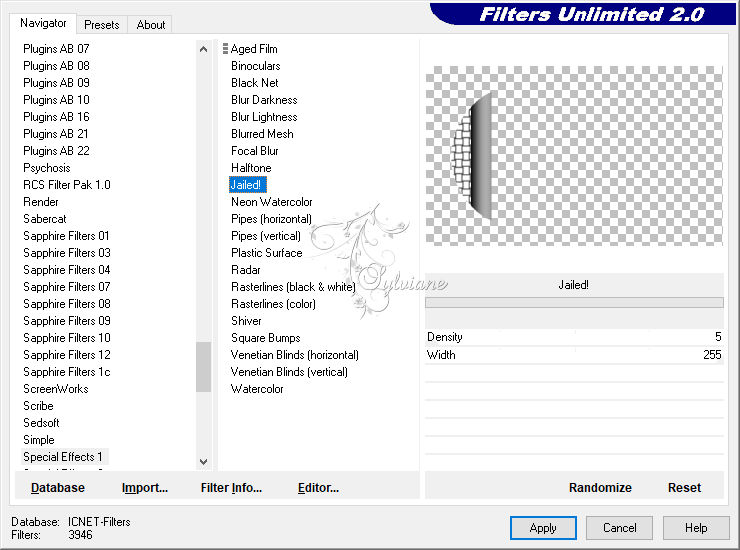Select the Sabercat category
Image resolution: width=740 pixels, height=550 pixels.
pos(45,219)
